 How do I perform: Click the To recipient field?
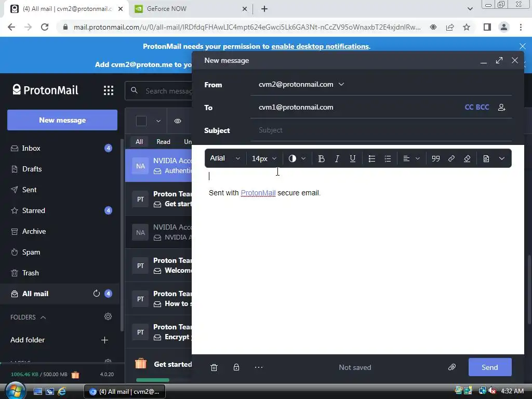click(356, 108)
